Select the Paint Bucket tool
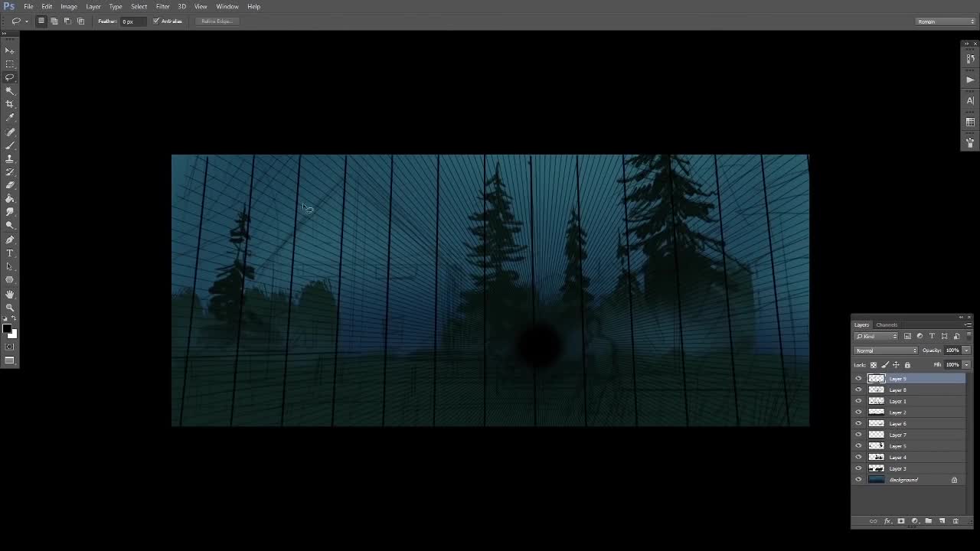 [10, 199]
